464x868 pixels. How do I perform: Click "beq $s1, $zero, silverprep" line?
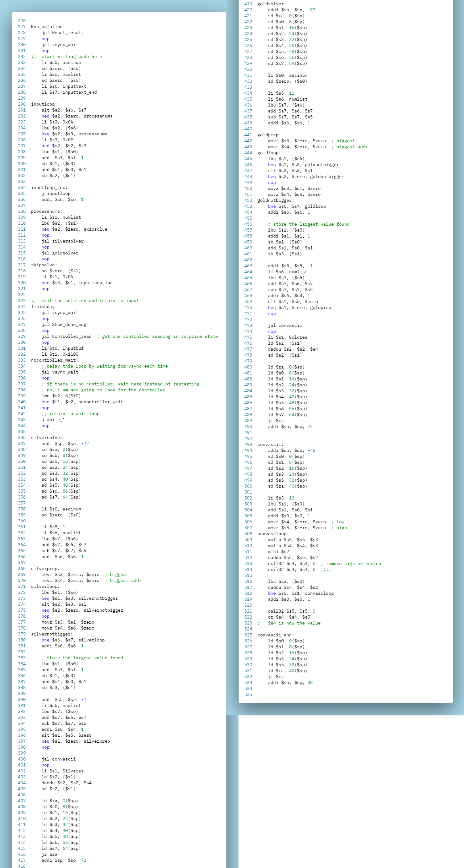pyautogui.click(x=76, y=741)
